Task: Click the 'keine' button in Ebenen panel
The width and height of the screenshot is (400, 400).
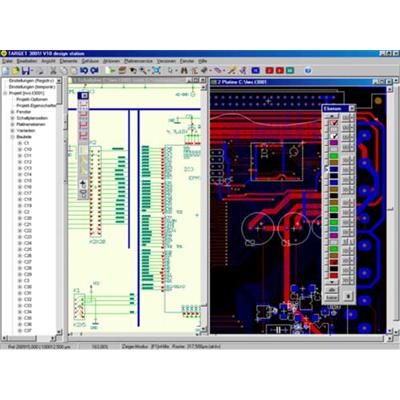Action: tap(332, 297)
